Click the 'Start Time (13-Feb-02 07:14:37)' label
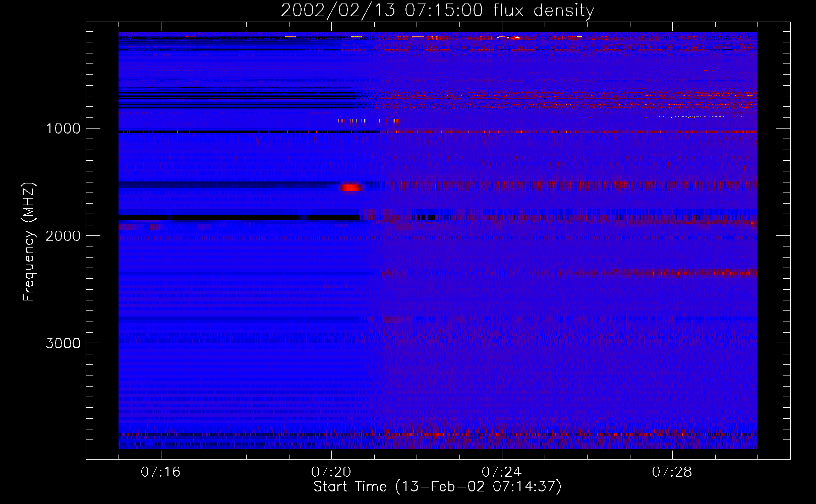The width and height of the screenshot is (816, 504). tap(437, 487)
